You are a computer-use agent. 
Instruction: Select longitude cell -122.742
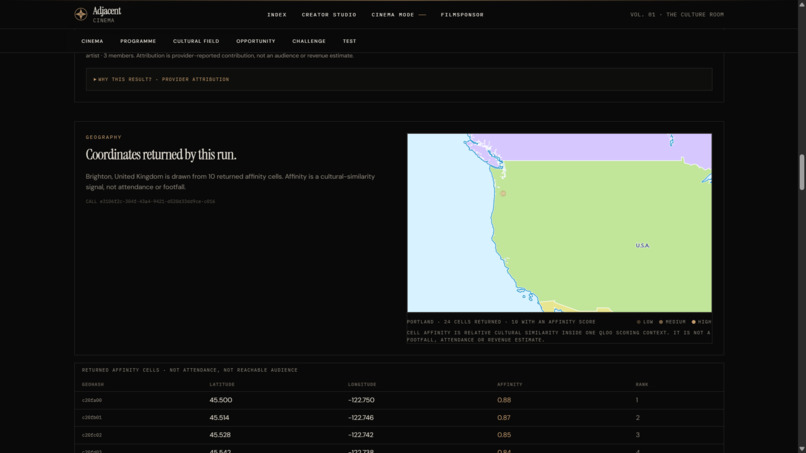[360, 434]
